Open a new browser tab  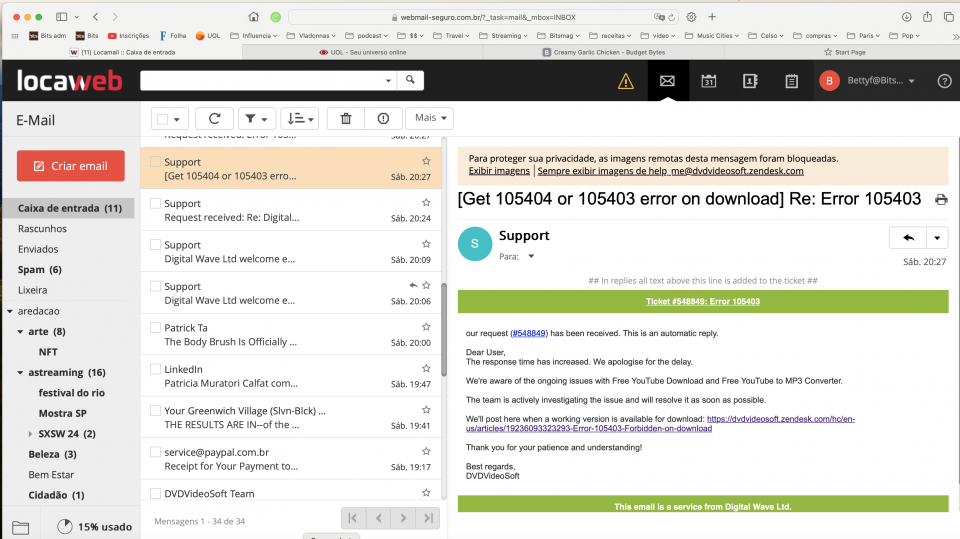pyautogui.click(x=712, y=17)
